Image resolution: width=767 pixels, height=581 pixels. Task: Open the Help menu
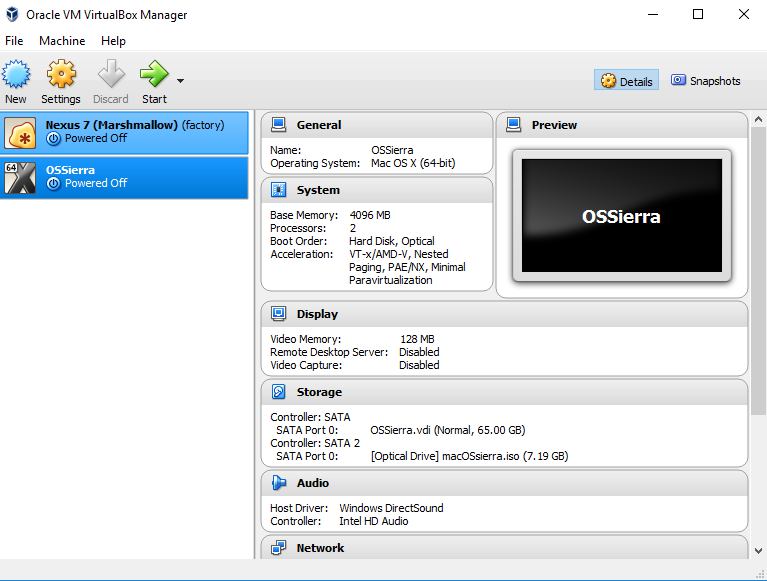113,41
